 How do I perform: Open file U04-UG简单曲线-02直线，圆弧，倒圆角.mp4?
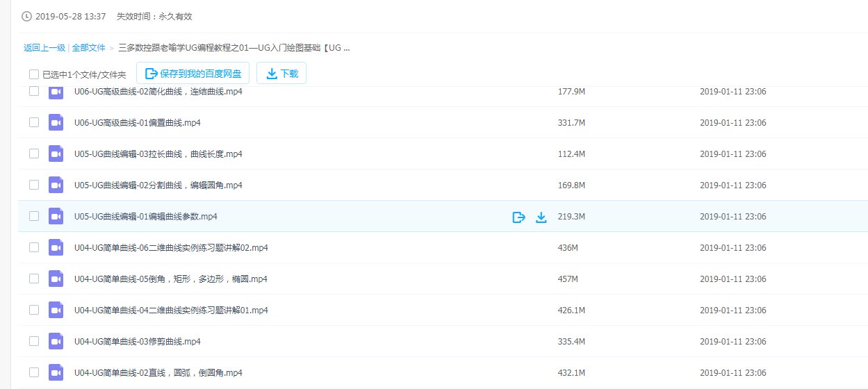(158, 372)
